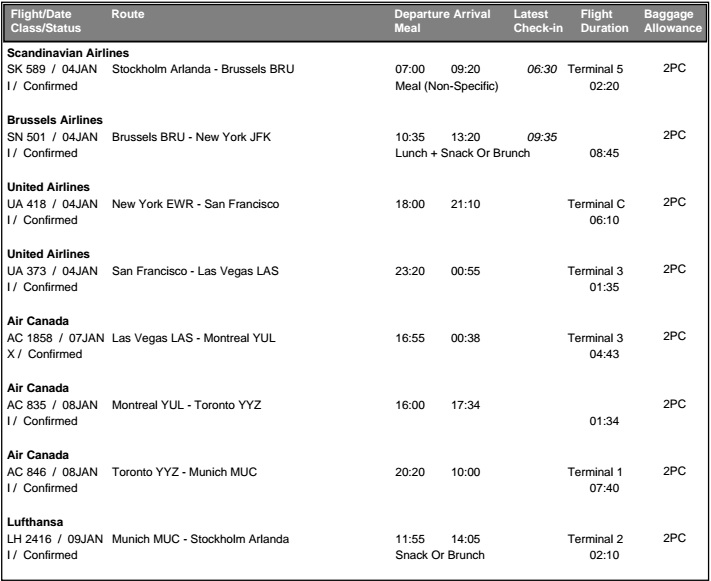Viewport: 711px width, 581px height.
Task: Select the 06:30 latest check-in time
Action: click(x=542, y=69)
